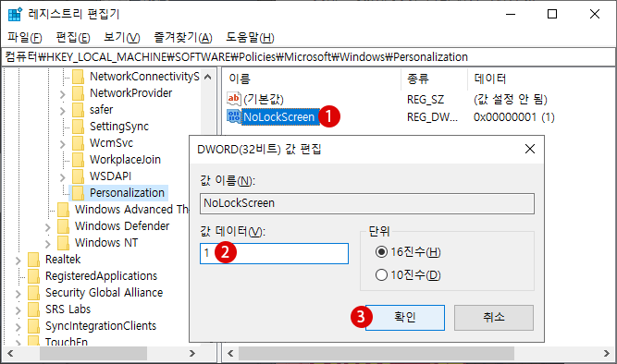Expand the WcmSvc key
The height and width of the screenshot is (364, 617).
[62, 144]
